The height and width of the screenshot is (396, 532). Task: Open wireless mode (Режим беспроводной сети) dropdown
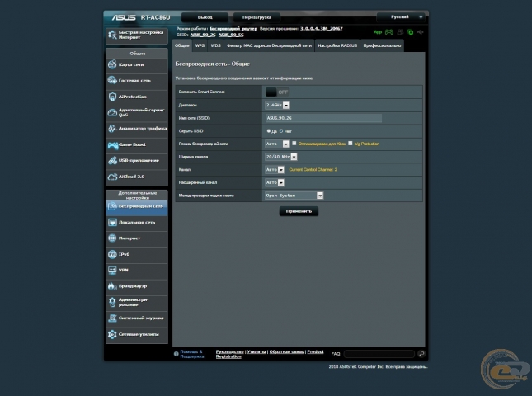pyautogui.click(x=277, y=144)
